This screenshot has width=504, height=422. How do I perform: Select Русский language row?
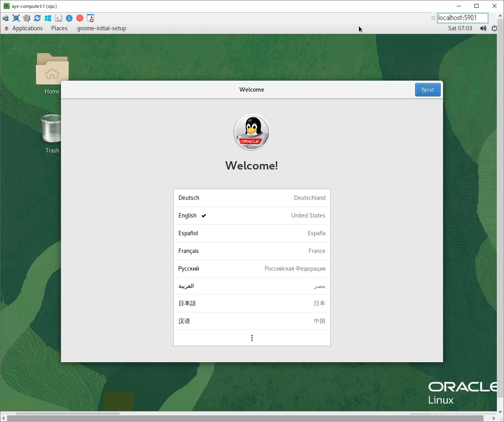pyautogui.click(x=252, y=269)
